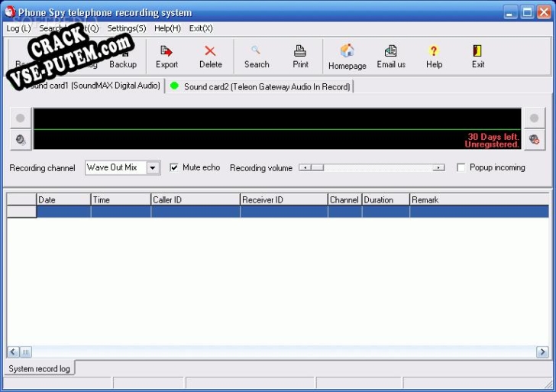Click the 30 Days left Unregistered notice
Image resolution: width=556 pixels, height=392 pixels.
pyautogui.click(x=492, y=141)
